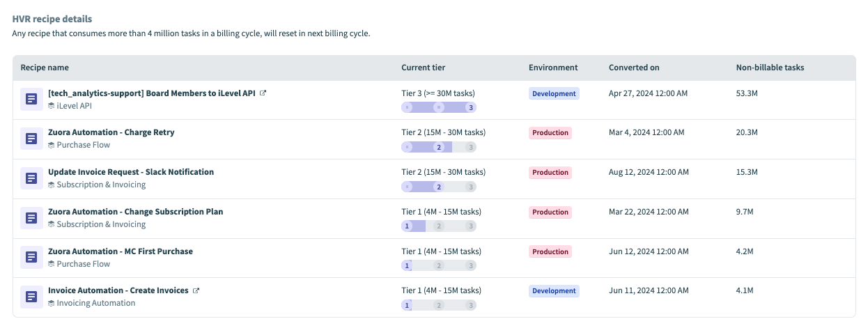Click the Non-billable tasks column header
Screen dimensions: 868x335
pos(770,68)
